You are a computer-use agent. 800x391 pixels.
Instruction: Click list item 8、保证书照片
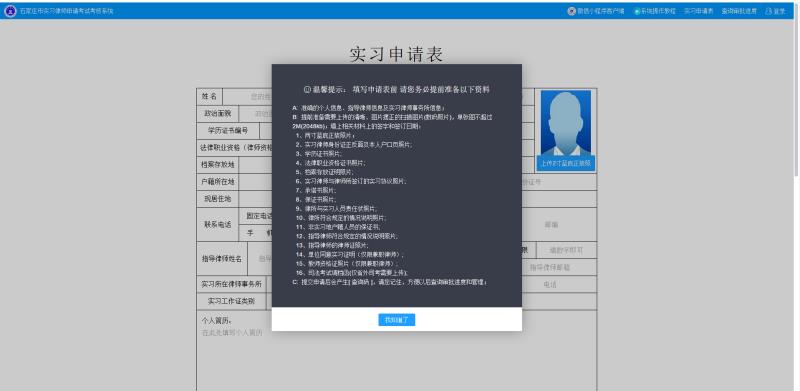[316, 200]
